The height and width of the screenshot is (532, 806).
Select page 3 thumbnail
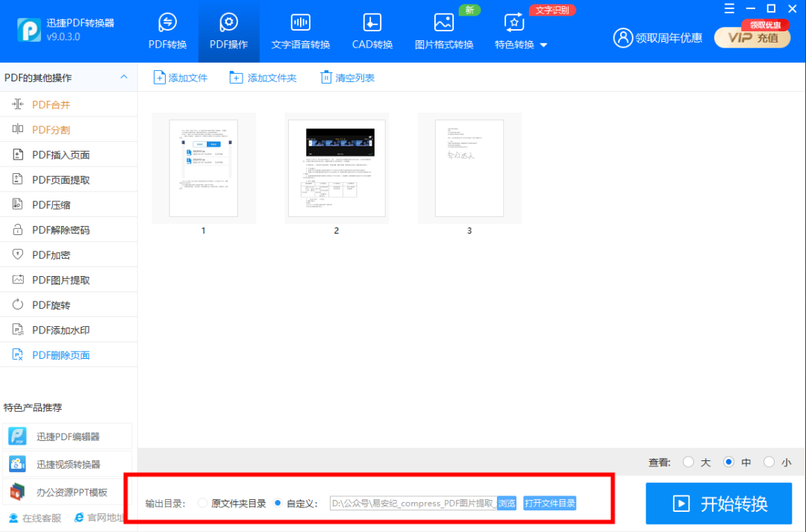469,168
